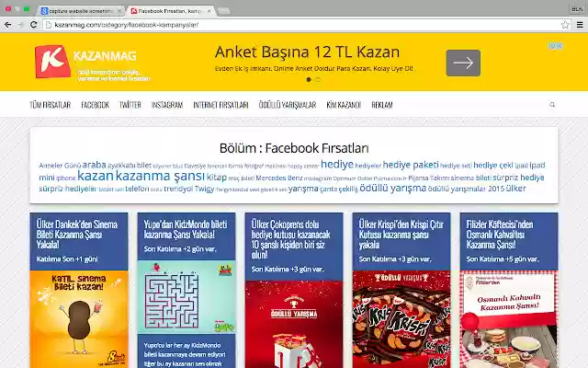This screenshot has width=588, height=368.
Task: Click the browser forward arrow
Action: (x=20, y=25)
